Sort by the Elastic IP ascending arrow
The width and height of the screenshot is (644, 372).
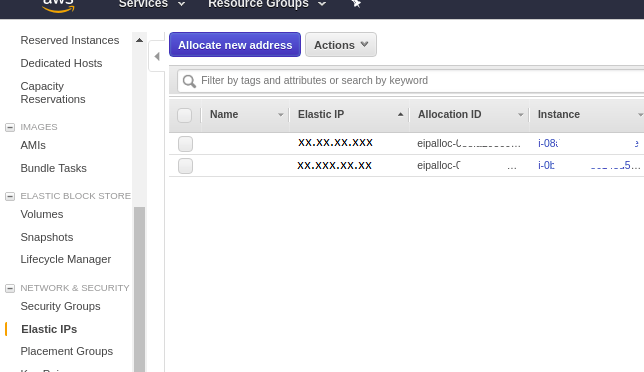[400, 115]
